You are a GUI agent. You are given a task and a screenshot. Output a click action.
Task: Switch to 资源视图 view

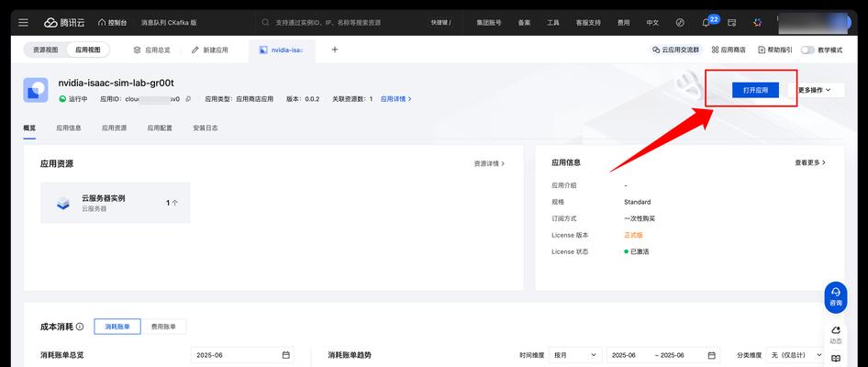[x=45, y=50]
